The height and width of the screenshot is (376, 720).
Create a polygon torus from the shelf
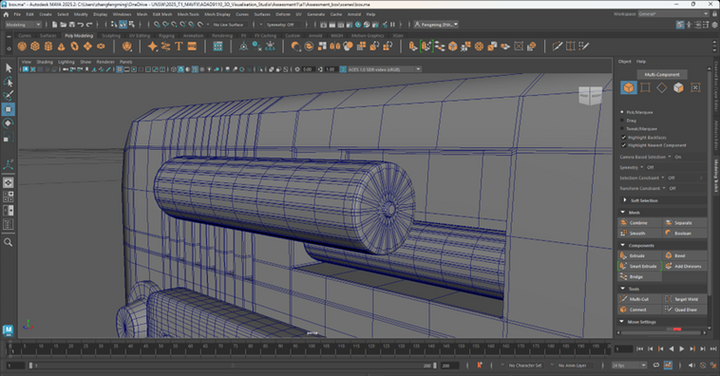(74, 46)
